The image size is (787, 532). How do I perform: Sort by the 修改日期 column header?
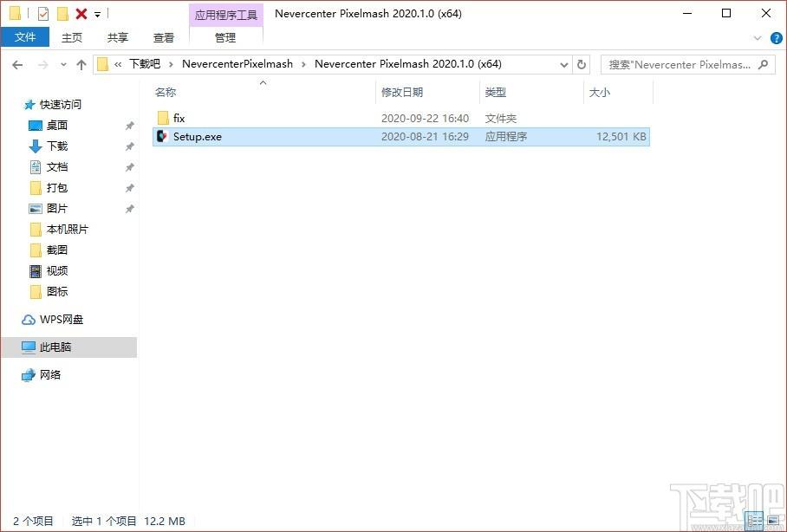[402, 93]
